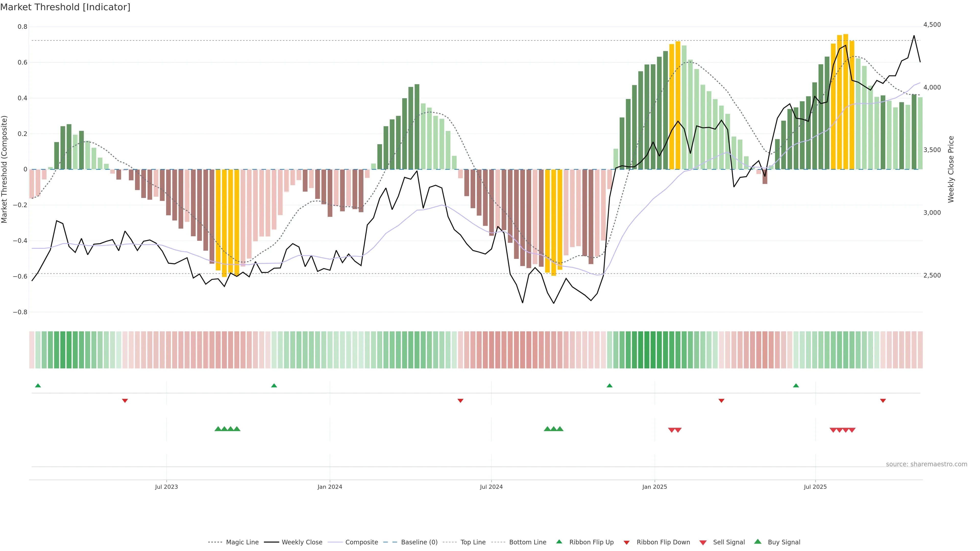
Task: Click Ribbon Flip Down legend triangle
Action: point(627,543)
